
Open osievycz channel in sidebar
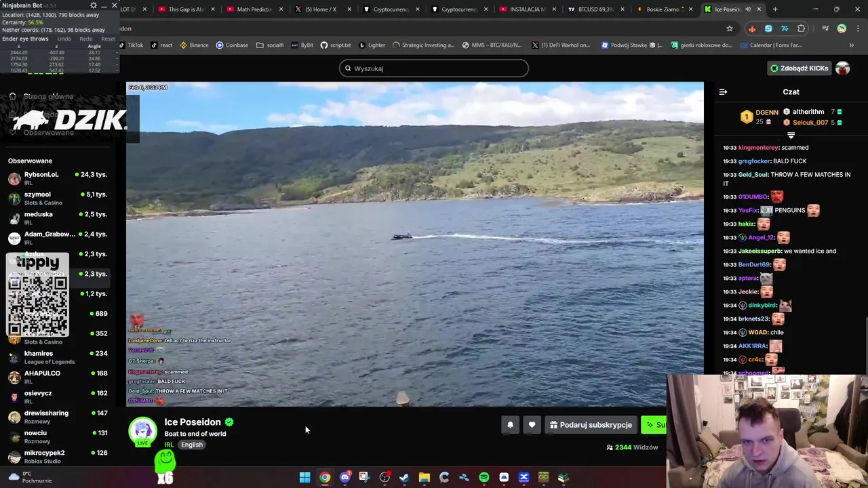click(x=58, y=396)
